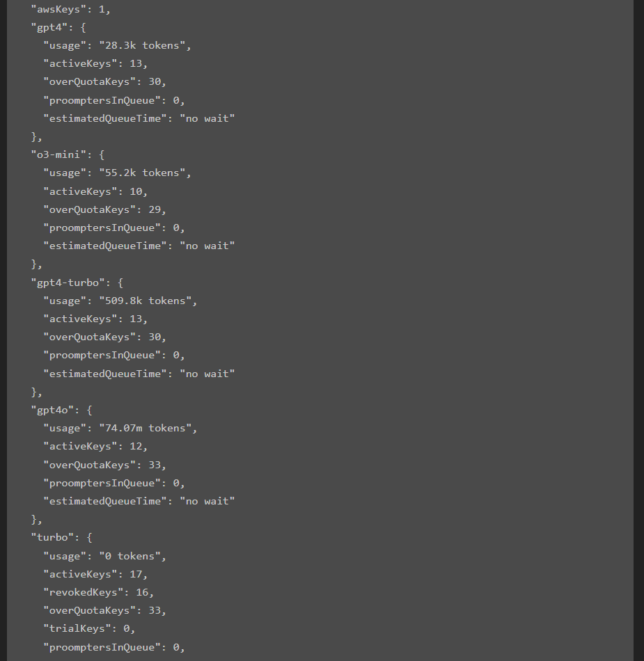Select the "o3-mini" object key
Viewport: 644px width, 661px height.
58,154
